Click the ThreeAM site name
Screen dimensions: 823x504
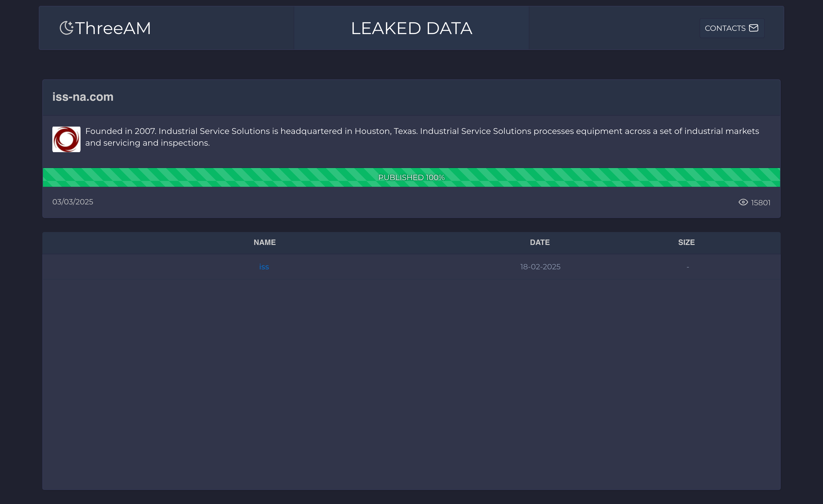point(113,28)
